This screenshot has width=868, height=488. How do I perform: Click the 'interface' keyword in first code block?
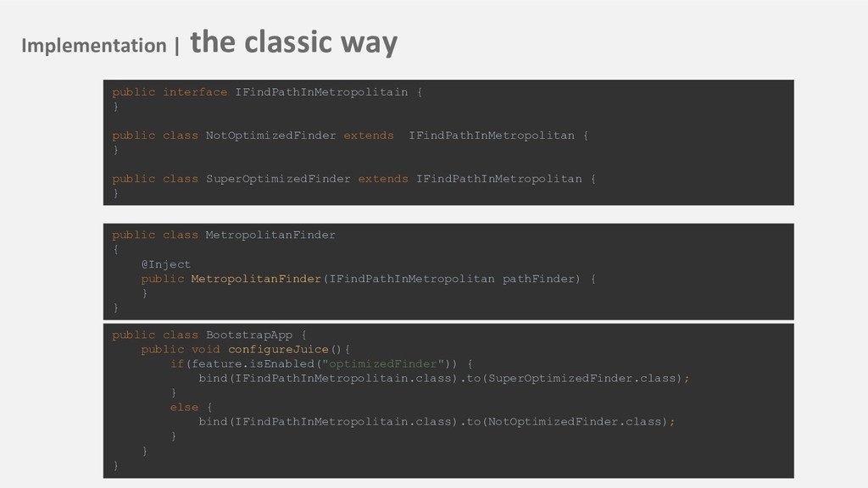pos(195,91)
